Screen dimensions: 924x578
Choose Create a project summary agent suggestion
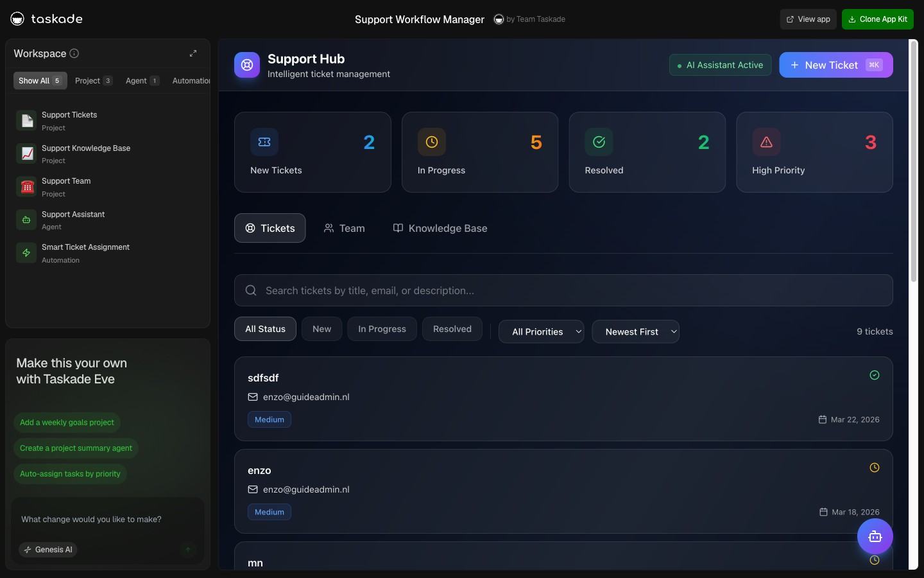(x=76, y=448)
